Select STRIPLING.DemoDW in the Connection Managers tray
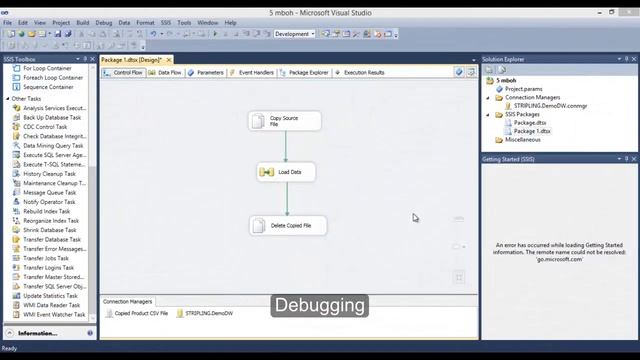The width and height of the screenshot is (640, 360). 205,313
